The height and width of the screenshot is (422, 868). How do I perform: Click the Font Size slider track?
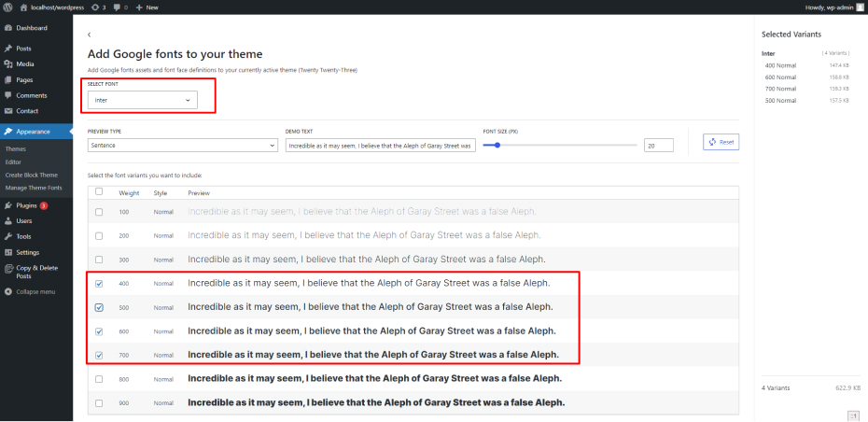tap(560, 145)
